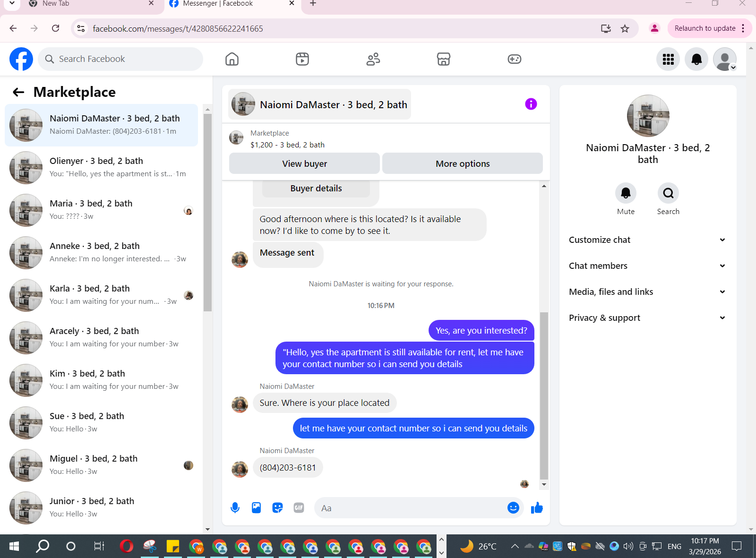Attach a photo file icon

[256, 508]
